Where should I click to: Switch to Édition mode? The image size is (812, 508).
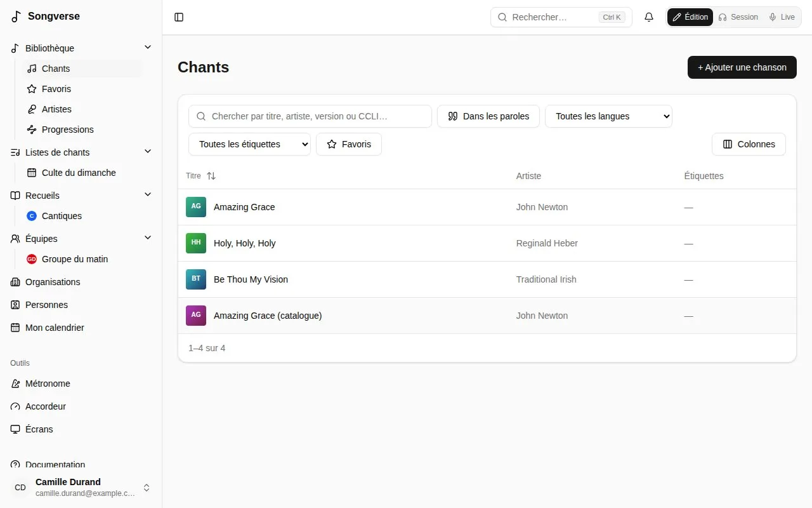point(690,17)
